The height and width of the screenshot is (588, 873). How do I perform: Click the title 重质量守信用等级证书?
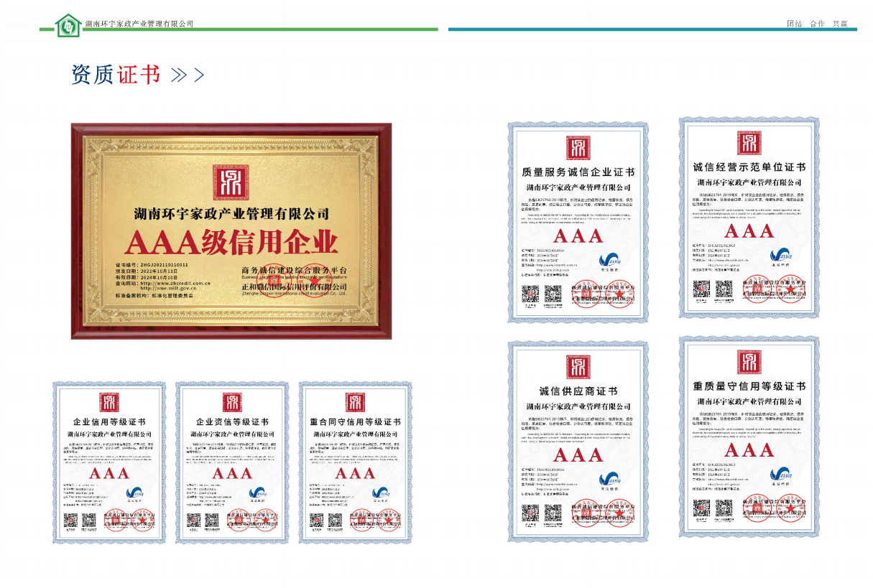(x=749, y=387)
